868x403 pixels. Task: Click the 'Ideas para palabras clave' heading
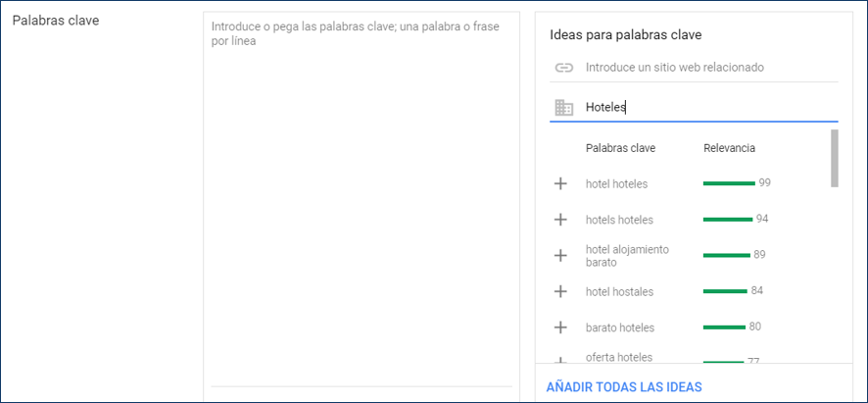[626, 35]
